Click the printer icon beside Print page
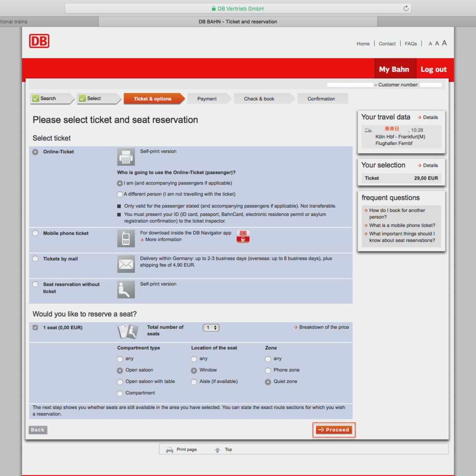The height and width of the screenshot is (476, 476). click(x=169, y=450)
